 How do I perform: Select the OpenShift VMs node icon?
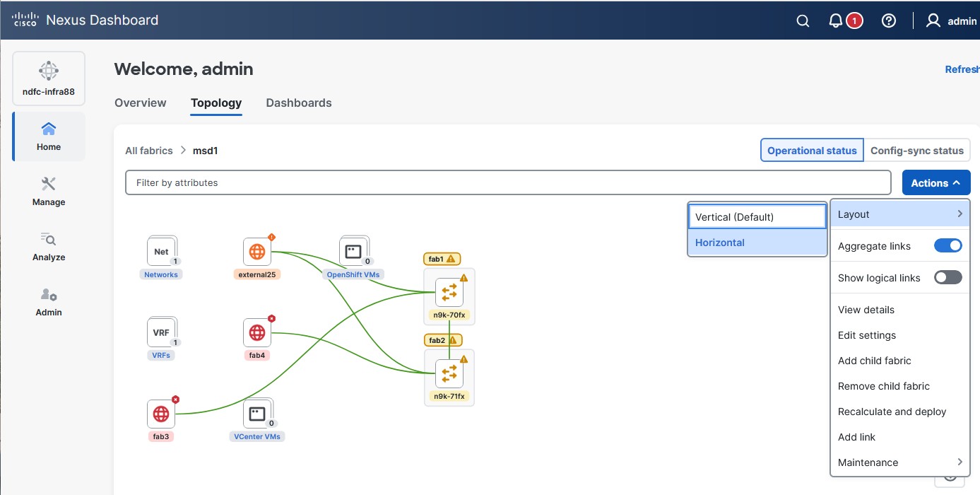point(353,252)
